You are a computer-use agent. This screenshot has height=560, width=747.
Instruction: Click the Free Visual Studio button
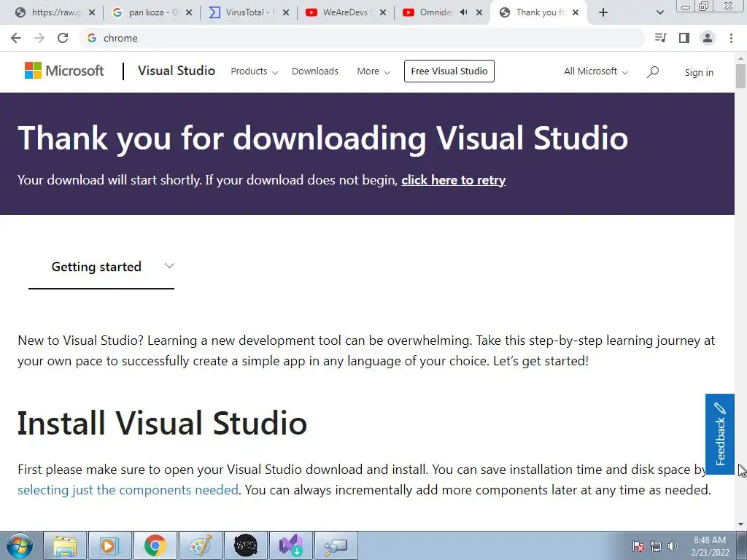[x=449, y=71]
